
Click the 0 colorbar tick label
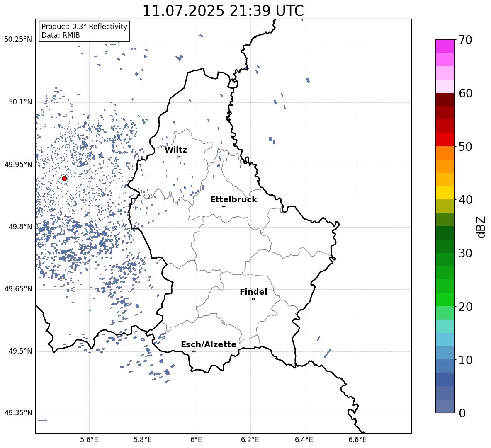[x=462, y=413]
